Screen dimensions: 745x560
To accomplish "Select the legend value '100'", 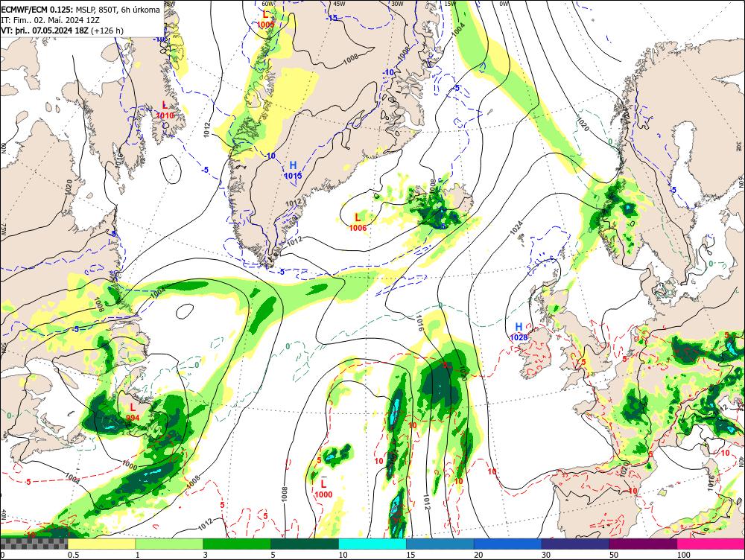I will pyautogui.click(x=683, y=554).
